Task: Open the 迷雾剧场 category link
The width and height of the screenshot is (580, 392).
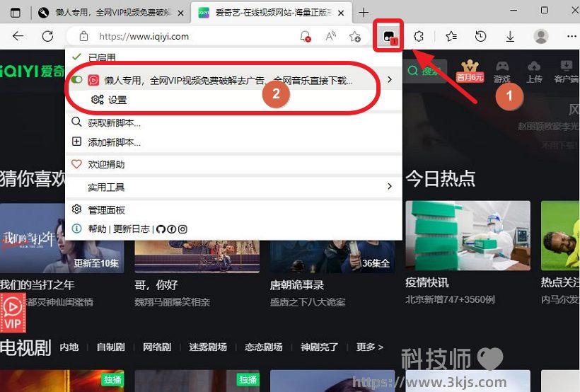Action: [208, 347]
